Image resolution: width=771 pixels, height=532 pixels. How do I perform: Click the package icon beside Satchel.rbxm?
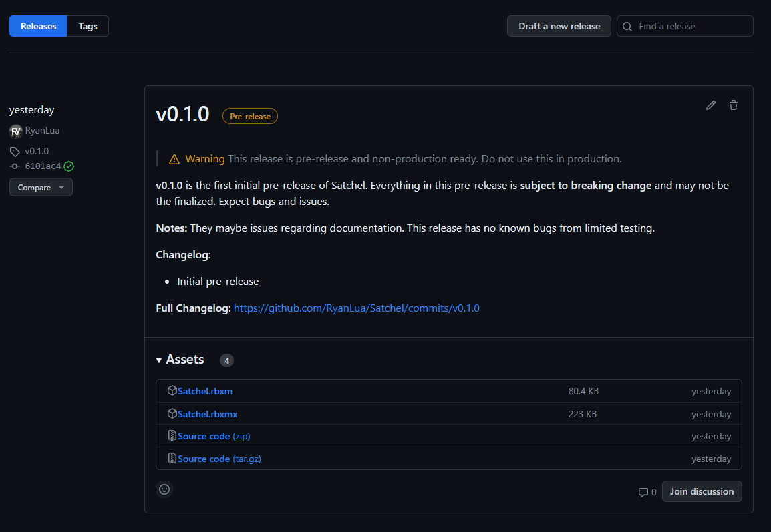[172, 390]
